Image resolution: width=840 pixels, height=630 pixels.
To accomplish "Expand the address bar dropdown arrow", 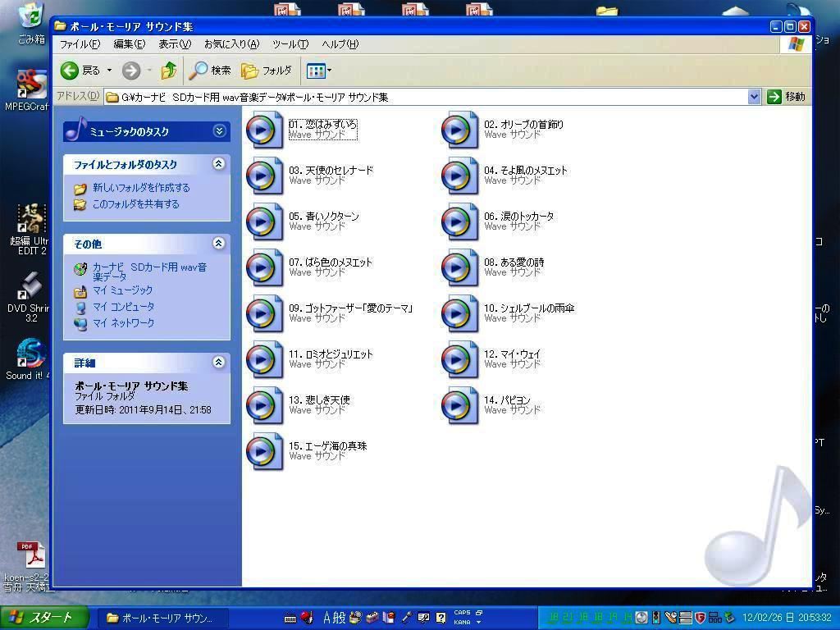I will tap(755, 97).
